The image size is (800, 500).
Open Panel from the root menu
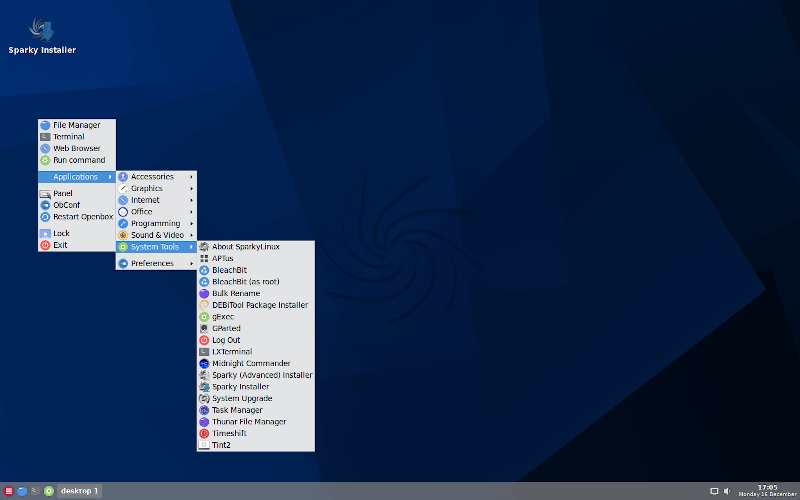(77, 193)
